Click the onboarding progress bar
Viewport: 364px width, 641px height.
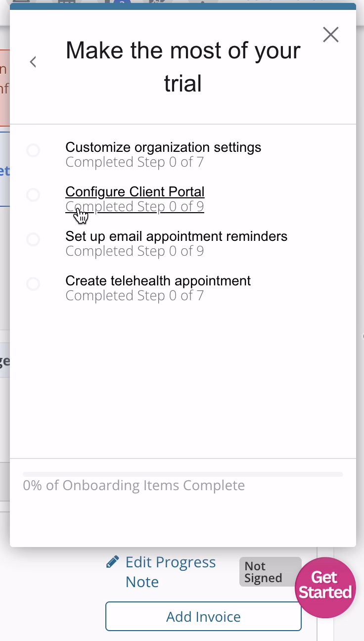coord(182,473)
